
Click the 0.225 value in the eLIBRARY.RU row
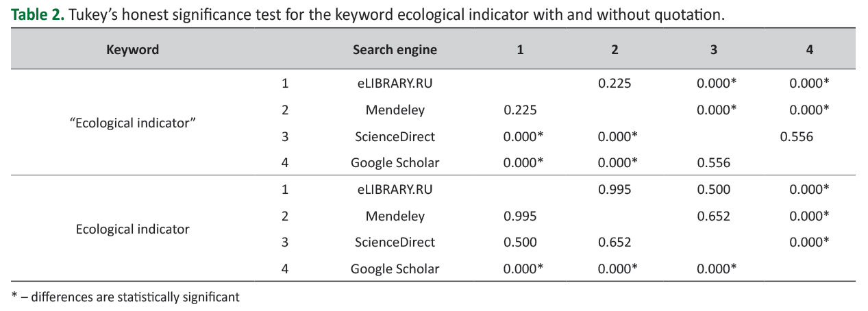[615, 84]
